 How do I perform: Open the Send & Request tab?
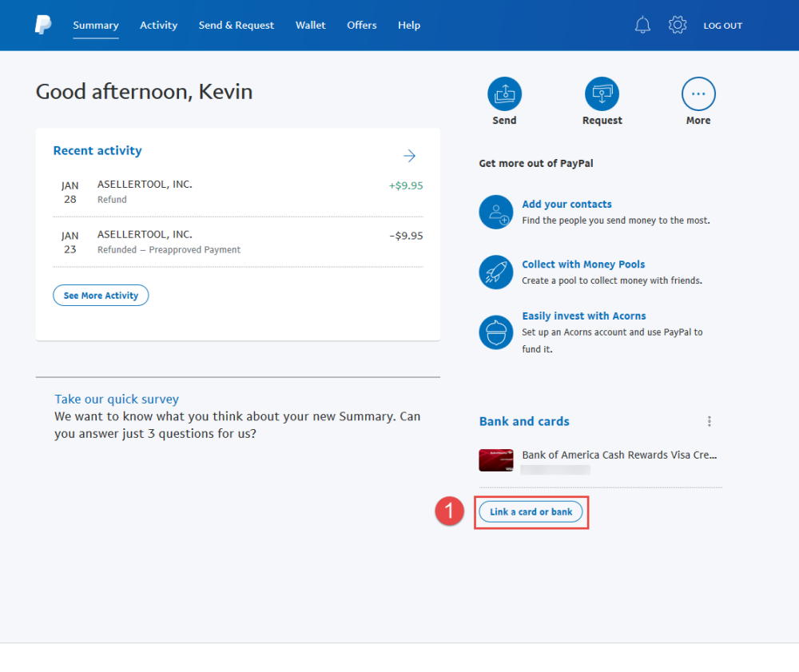(x=237, y=25)
